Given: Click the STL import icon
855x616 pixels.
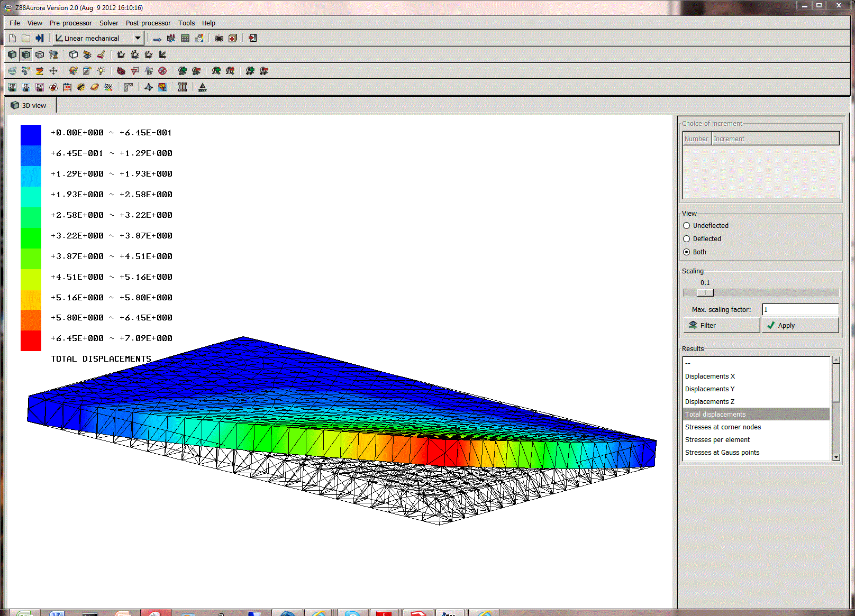Looking at the screenshot, I should (x=26, y=87).
